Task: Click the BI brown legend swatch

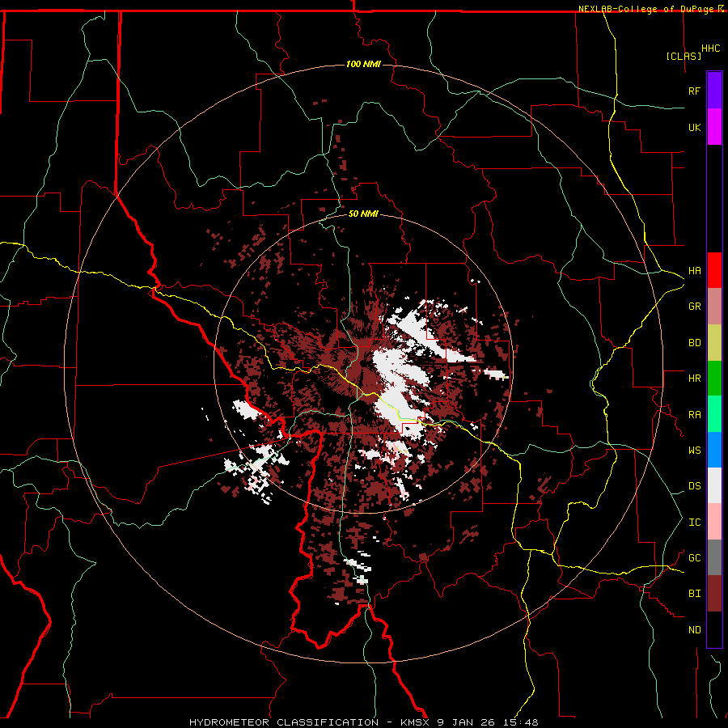Action: (x=714, y=594)
